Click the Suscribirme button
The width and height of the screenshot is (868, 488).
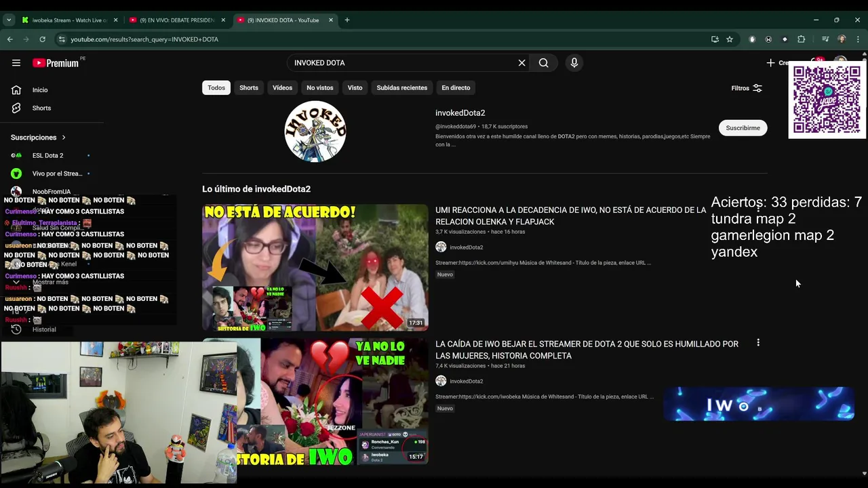point(743,127)
